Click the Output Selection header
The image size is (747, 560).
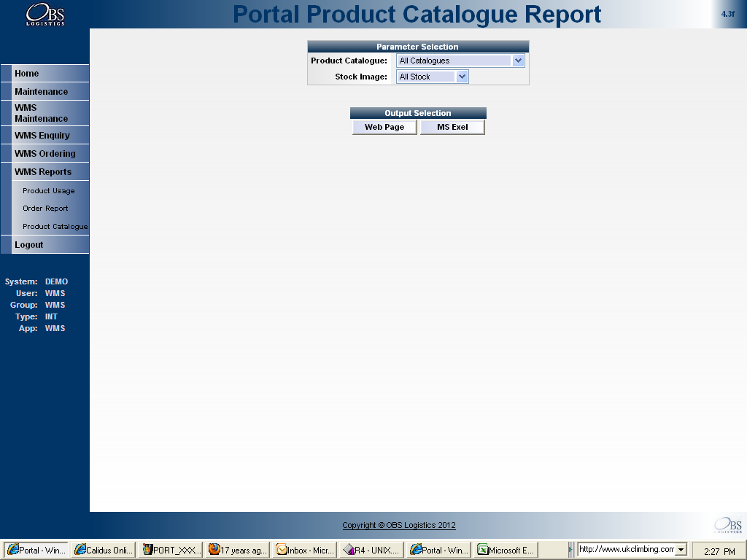(418, 113)
